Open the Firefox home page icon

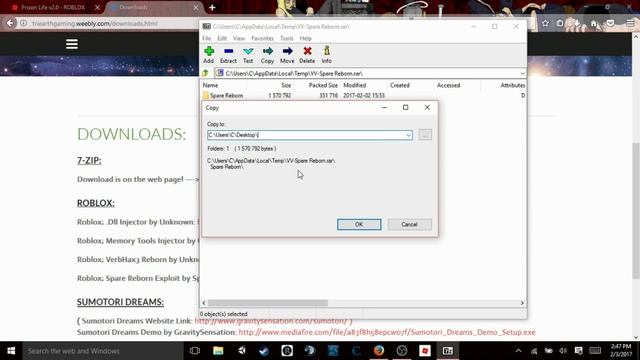point(594,24)
